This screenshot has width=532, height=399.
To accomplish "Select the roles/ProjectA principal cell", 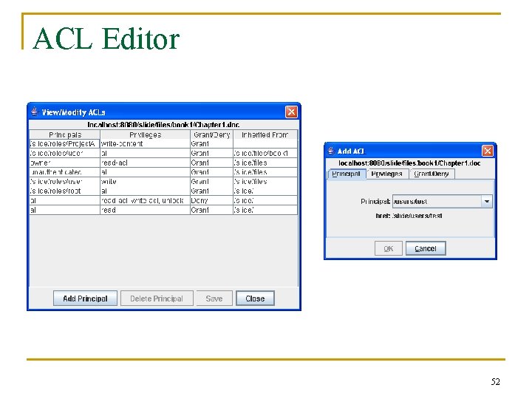I will pos(64,144).
